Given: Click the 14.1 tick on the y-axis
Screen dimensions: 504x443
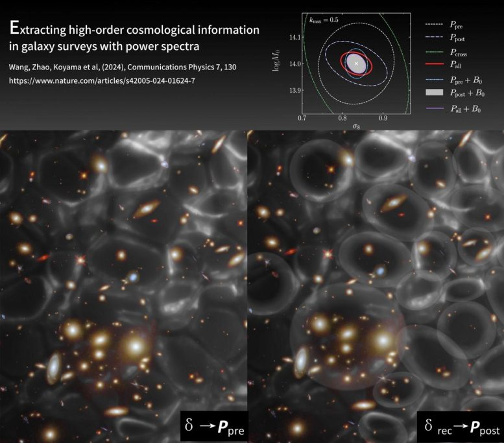Looking at the screenshot, I should click(293, 37).
